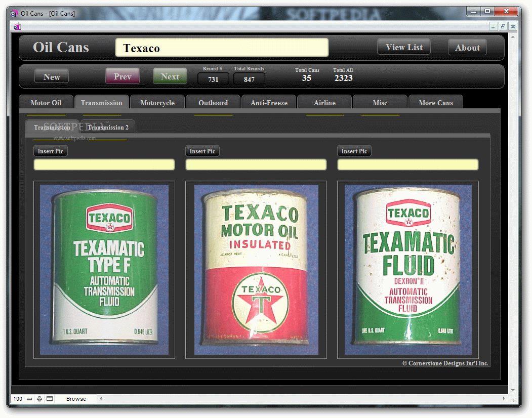Restore the inner document window
The height and width of the screenshot is (418, 532).
pos(503,26)
